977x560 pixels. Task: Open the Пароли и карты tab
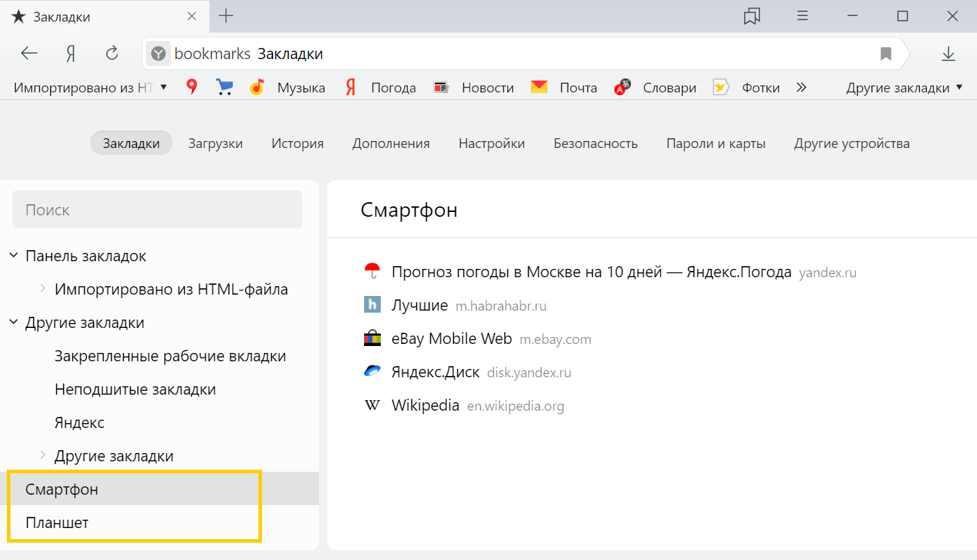716,144
